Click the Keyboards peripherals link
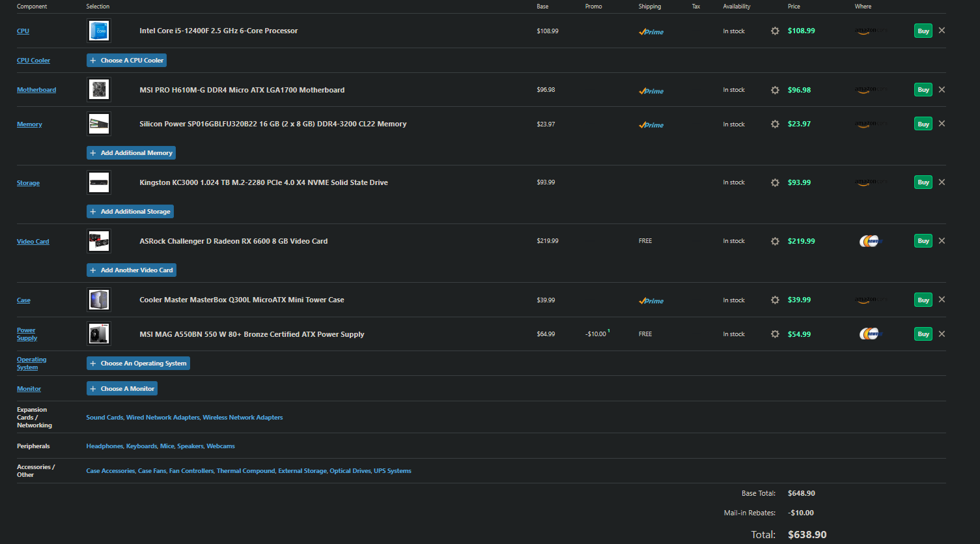 141,446
